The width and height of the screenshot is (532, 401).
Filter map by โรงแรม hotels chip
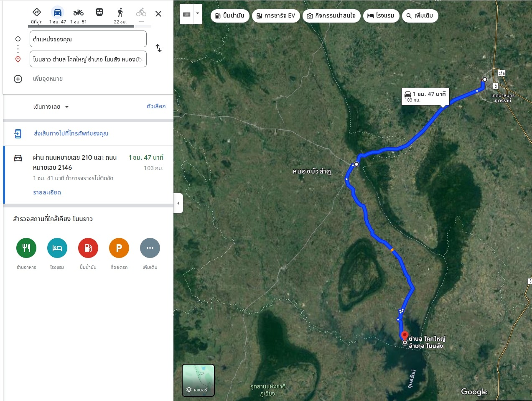click(x=381, y=16)
